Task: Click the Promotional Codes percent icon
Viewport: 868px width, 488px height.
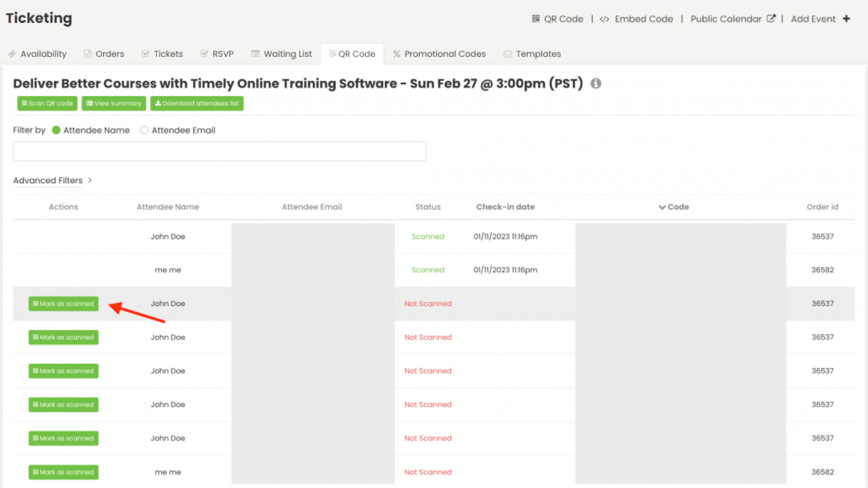Action: [x=396, y=54]
